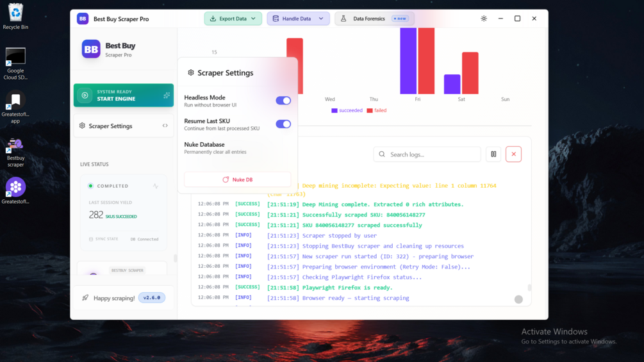
Task: Click the gear icon in Scraper Settings popup header
Action: point(190,72)
